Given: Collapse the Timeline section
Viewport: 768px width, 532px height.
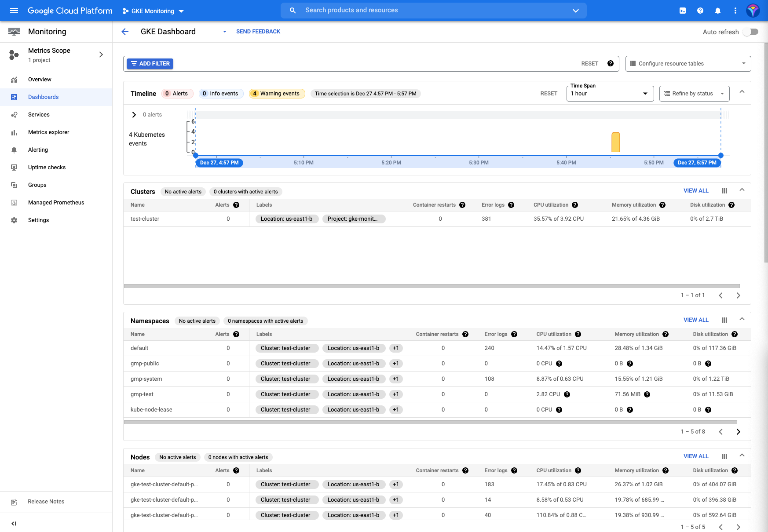Looking at the screenshot, I should 742,92.
